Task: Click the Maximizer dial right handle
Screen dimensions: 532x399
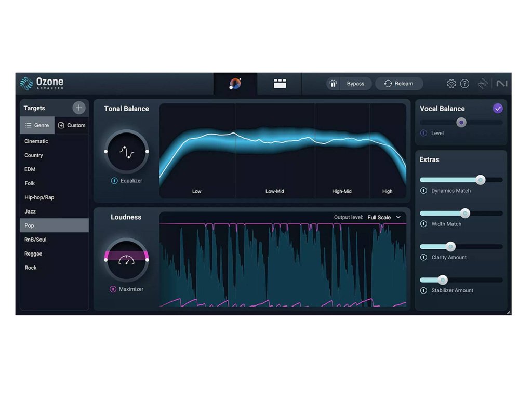Action: [147, 260]
